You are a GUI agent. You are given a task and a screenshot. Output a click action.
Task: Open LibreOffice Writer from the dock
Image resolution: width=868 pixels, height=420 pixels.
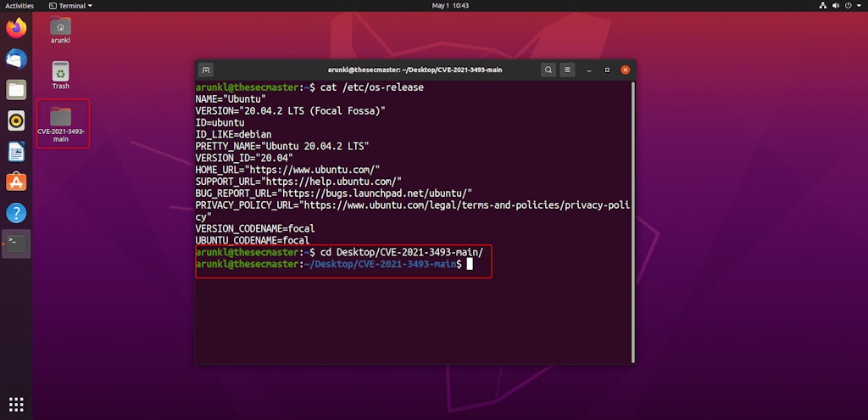[16, 151]
